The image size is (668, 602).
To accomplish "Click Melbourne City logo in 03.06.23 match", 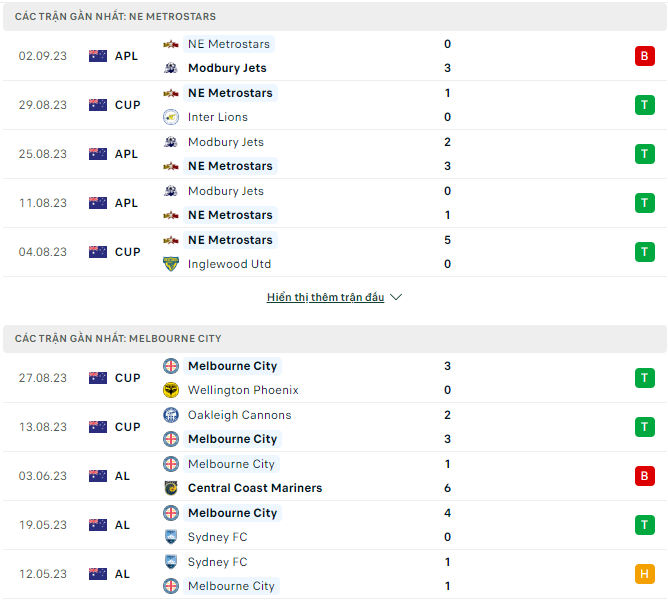I will click(x=171, y=464).
